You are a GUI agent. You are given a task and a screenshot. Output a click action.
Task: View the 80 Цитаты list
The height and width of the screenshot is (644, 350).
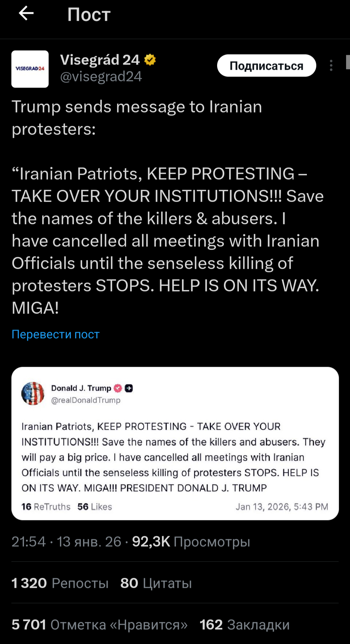(x=156, y=583)
